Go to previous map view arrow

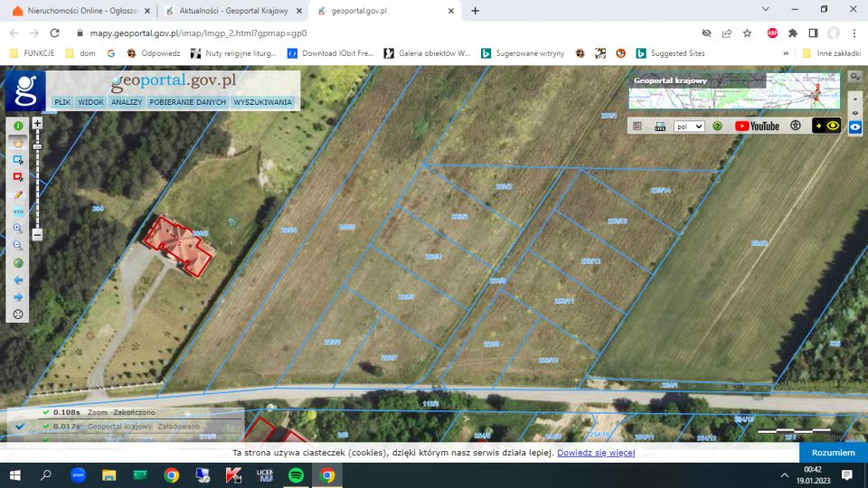click(18, 280)
